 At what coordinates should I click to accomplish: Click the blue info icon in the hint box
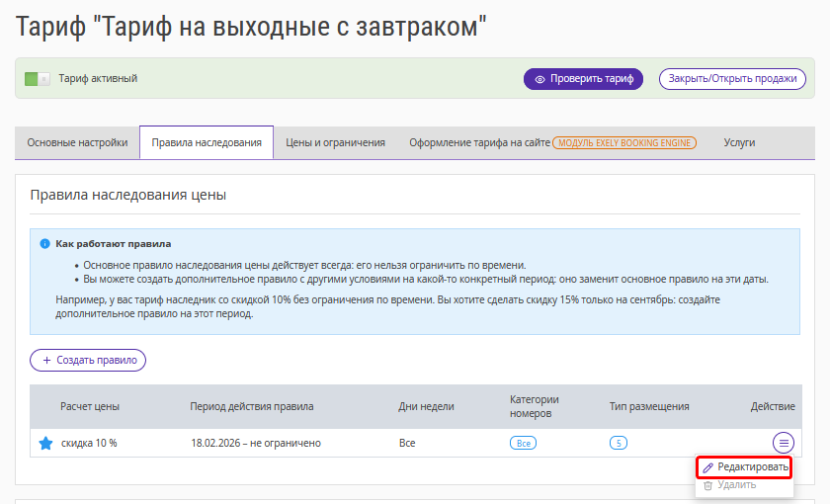[44, 243]
